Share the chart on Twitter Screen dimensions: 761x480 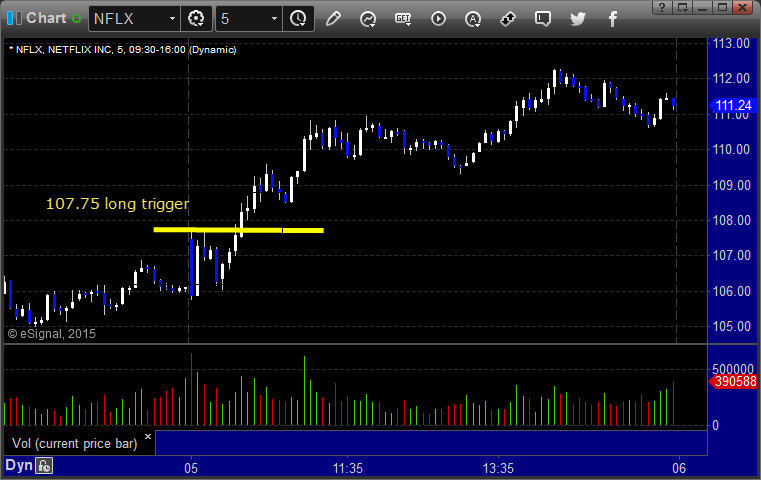coord(578,19)
